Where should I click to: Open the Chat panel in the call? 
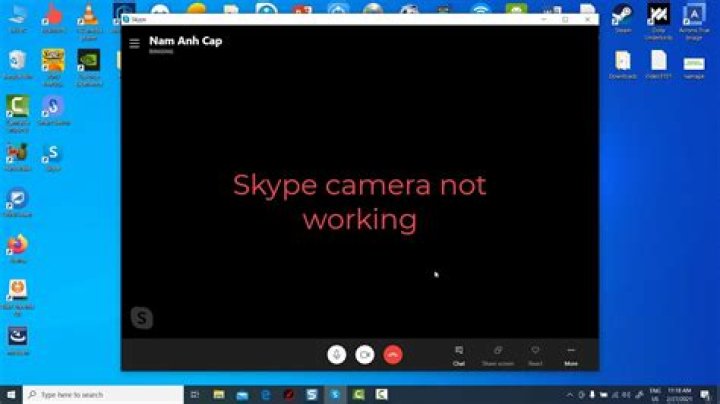point(459,354)
